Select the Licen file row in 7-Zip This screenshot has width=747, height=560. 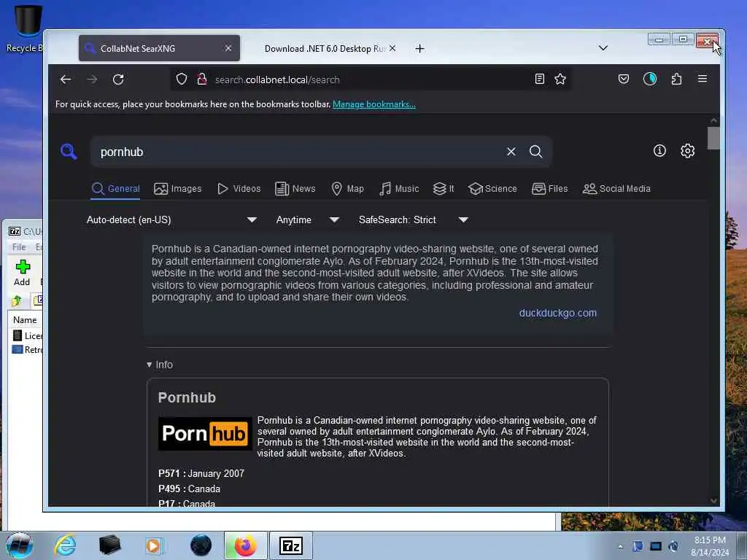[27, 335]
